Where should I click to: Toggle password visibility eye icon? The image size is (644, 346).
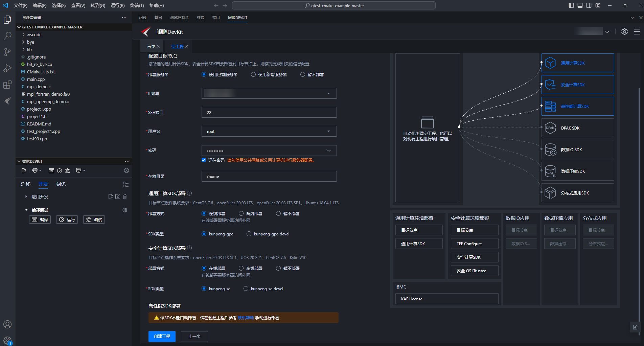(x=329, y=151)
